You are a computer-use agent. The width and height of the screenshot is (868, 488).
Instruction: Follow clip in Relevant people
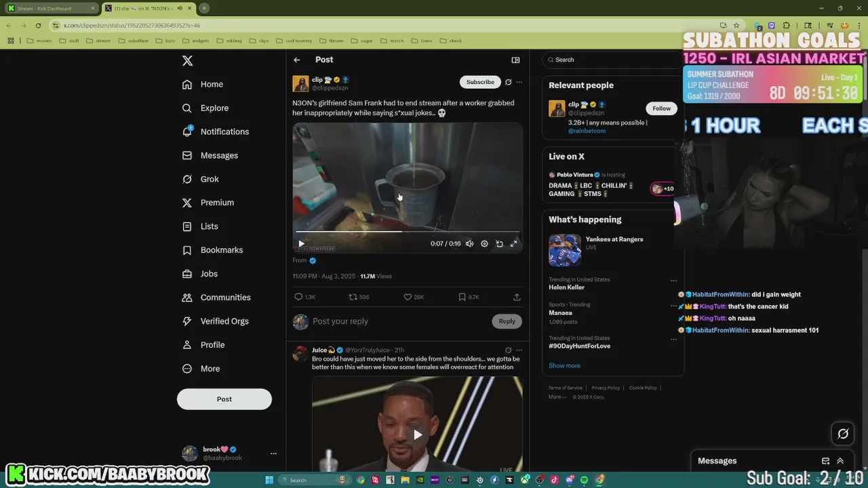(661, 108)
